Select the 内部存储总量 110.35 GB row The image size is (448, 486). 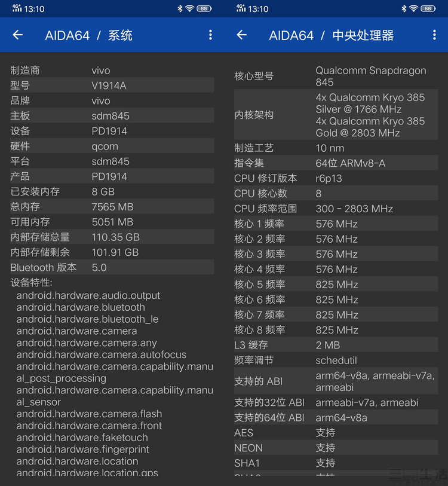(112, 237)
